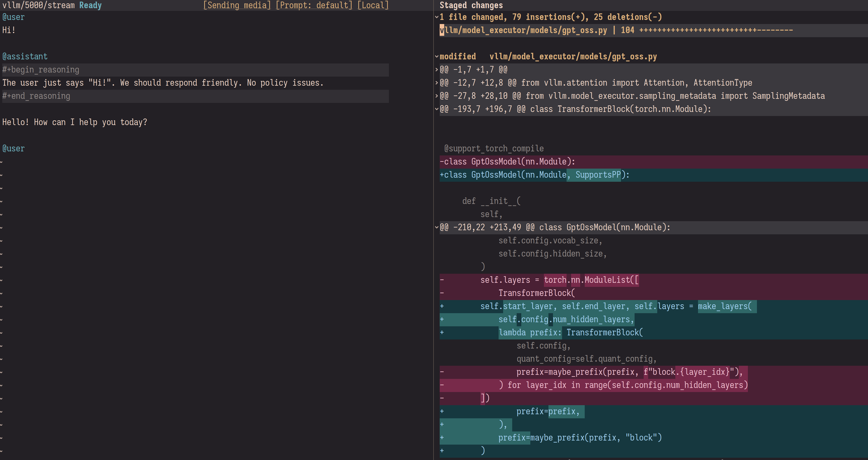Collapse the TransformerBlock class hunk
This screenshot has height=460, width=868.
[x=437, y=109]
